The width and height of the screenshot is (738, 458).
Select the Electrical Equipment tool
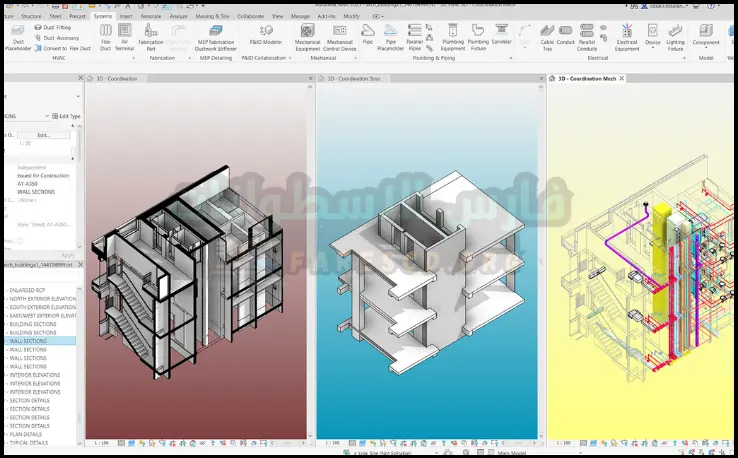coord(626,38)
